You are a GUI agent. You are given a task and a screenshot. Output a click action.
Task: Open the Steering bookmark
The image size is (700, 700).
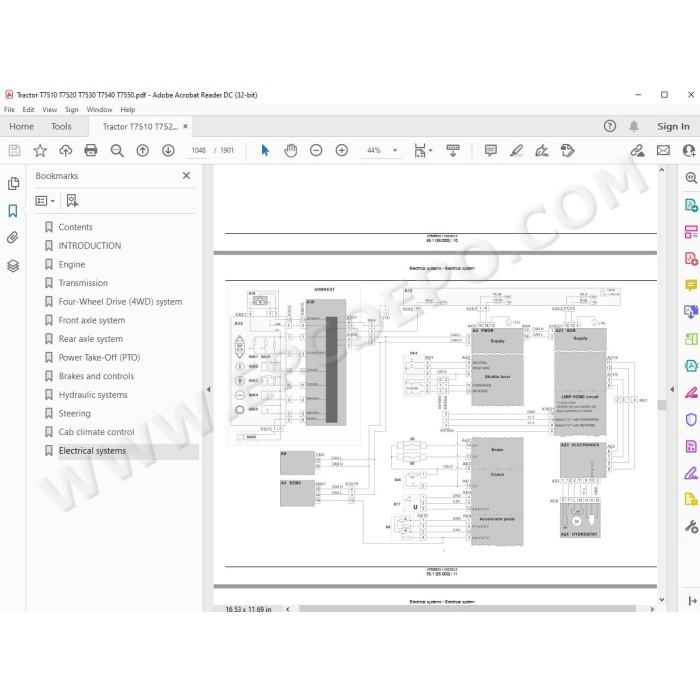(75, 413)
